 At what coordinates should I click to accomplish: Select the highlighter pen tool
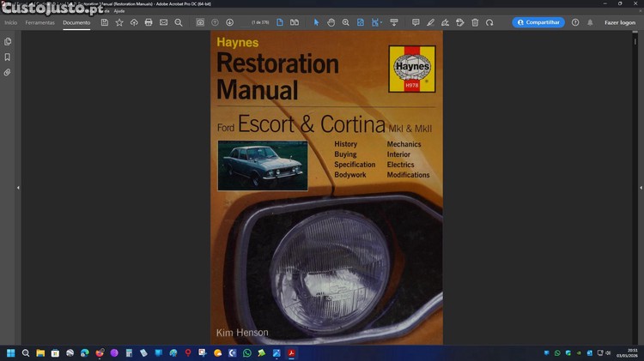click(x=430, y=22)
